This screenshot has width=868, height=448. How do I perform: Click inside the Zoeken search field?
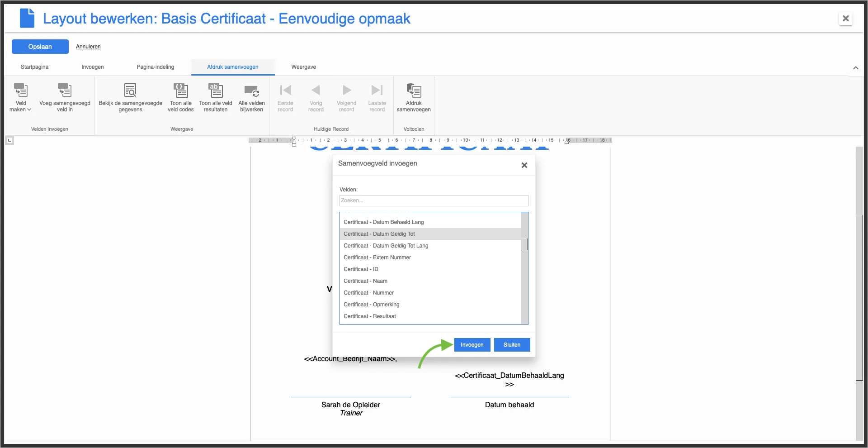point(434,200)
